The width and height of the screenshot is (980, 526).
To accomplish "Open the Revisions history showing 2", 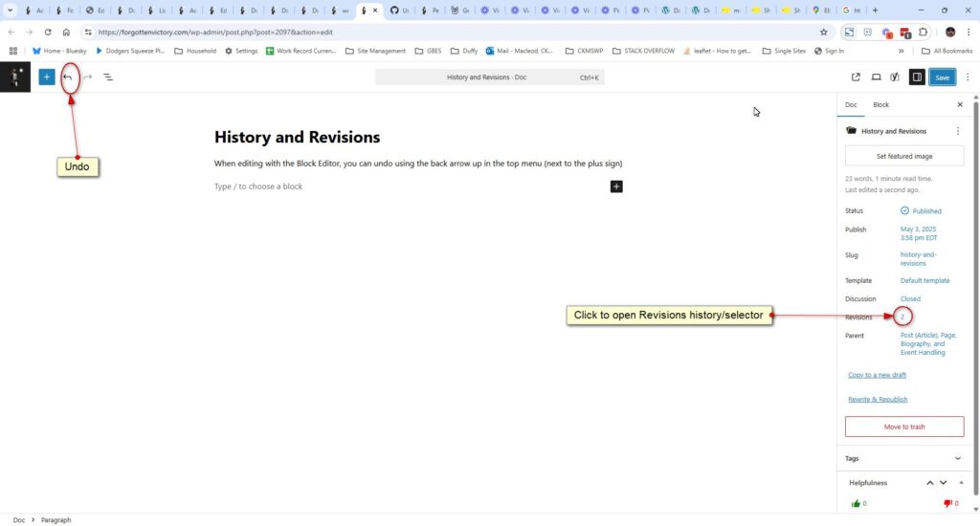I will [x=902, y=317].
